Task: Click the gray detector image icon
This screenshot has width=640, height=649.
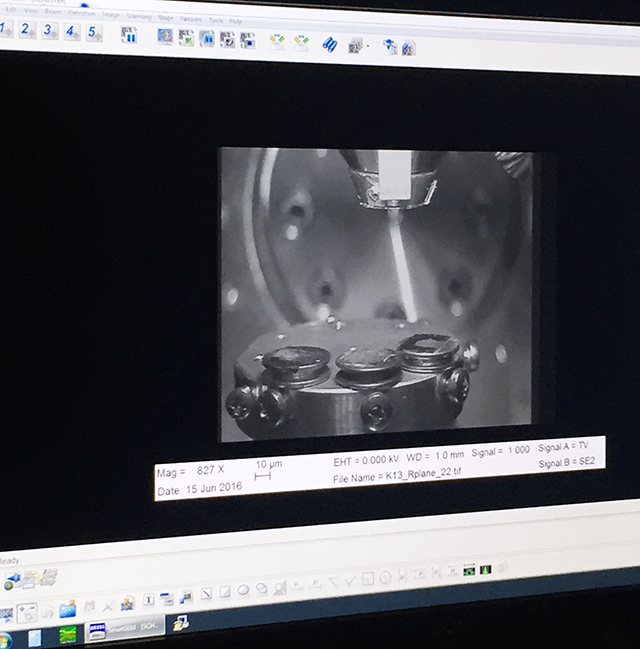Action: point(356,46)
